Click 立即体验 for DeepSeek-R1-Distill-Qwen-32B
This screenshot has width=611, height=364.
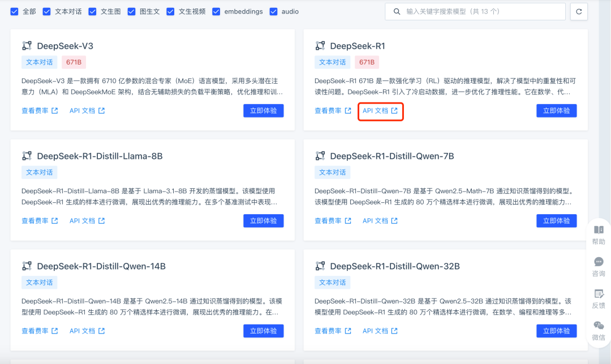557,331
